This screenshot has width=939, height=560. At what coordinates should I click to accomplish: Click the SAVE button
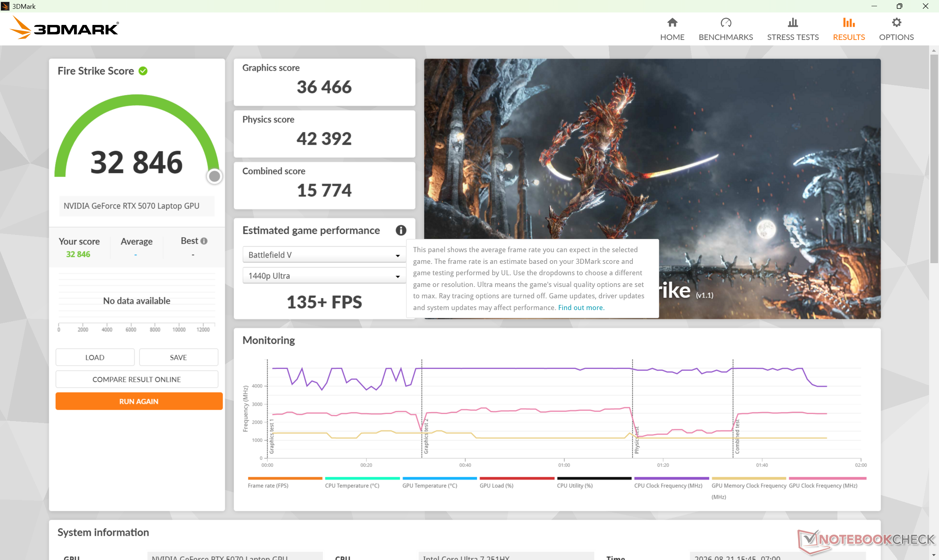pos(178,357)
